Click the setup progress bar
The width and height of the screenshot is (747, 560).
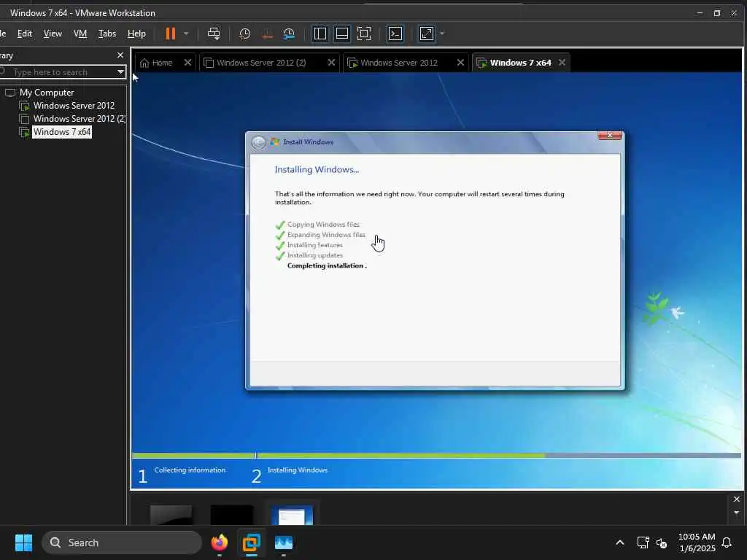436,456
